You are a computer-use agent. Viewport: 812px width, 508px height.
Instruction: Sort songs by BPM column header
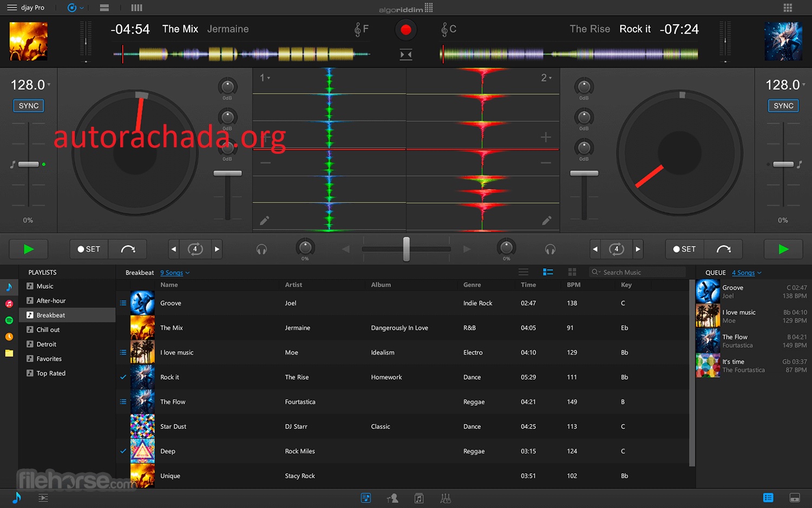coord(573,285)
